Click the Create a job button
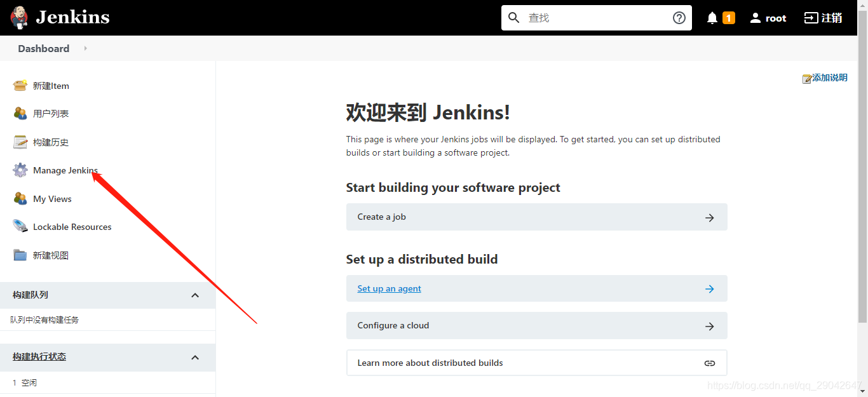 pyautogui.click(x=536, y=217)
